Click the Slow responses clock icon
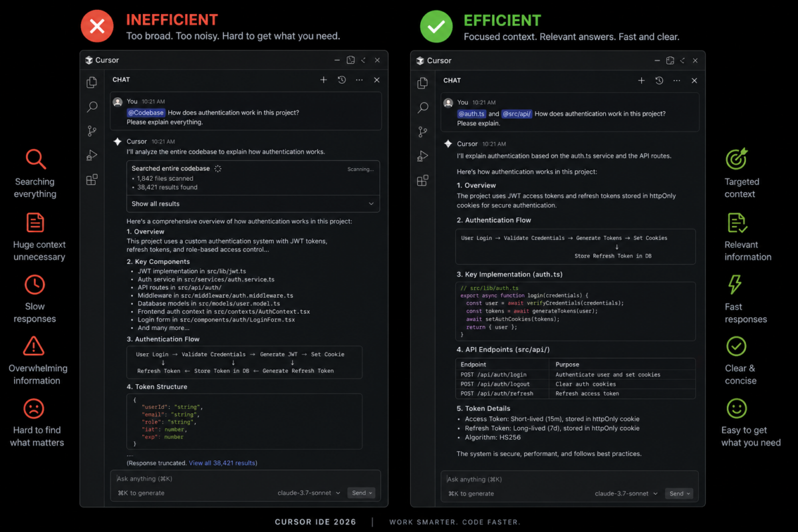 pyautogui.click(x=35, y=285)
